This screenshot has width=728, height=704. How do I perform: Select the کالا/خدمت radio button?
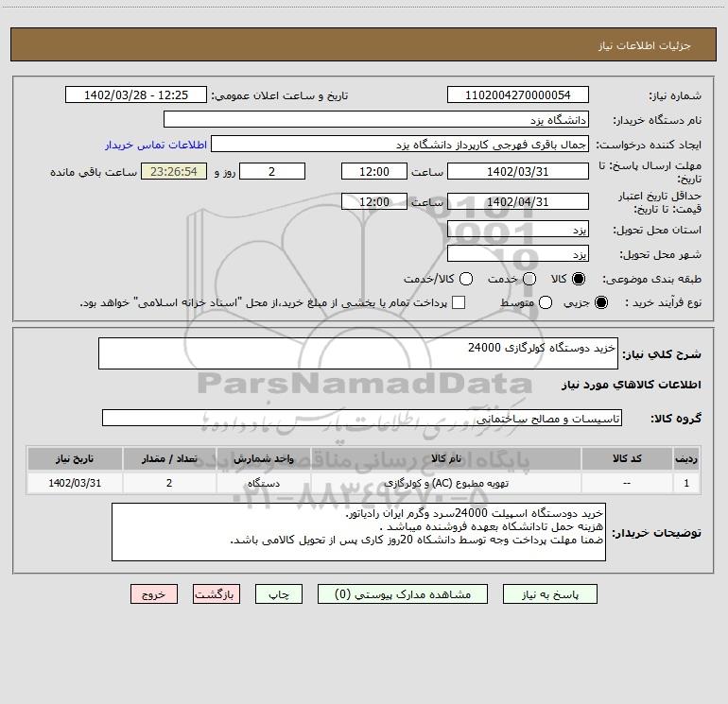click(466, 279)
